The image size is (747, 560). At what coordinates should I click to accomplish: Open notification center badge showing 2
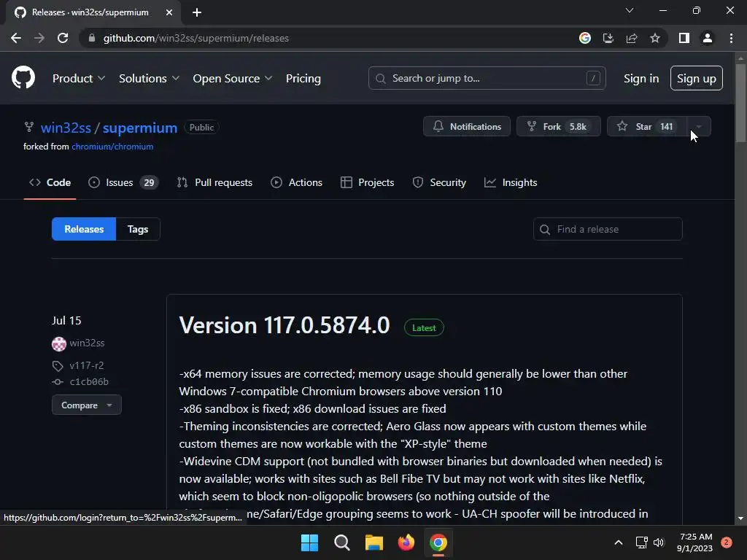click(x=726, y=542)
